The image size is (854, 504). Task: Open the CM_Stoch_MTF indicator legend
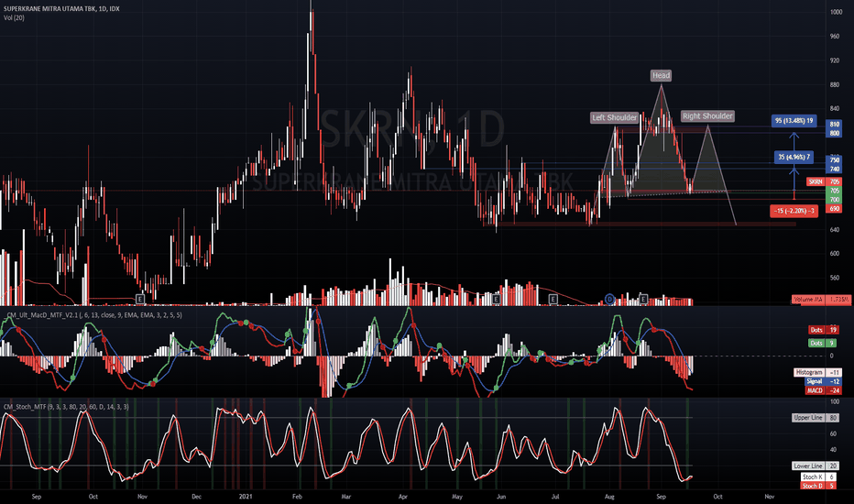click(x=66, y=407)
